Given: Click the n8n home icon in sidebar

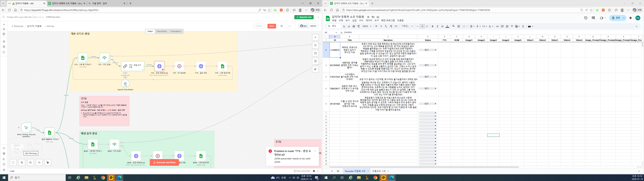Looking at the screenshot, I should (4, 41).
